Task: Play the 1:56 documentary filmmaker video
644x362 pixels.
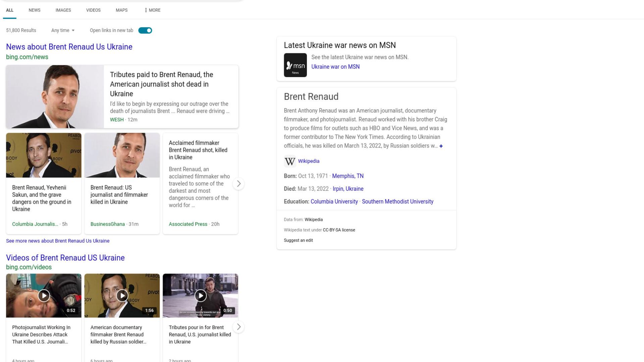Action: (x=122, y=296)
